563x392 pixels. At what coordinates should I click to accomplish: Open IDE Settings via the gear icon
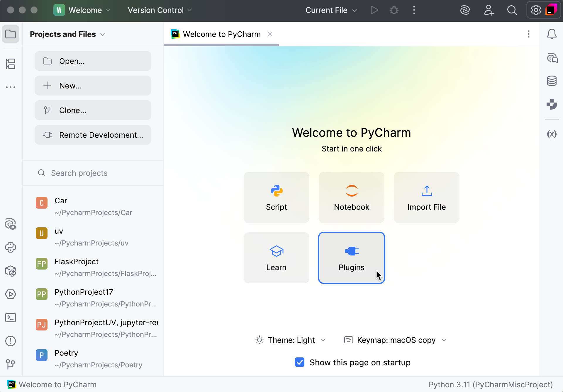click(x=536, y=10)
